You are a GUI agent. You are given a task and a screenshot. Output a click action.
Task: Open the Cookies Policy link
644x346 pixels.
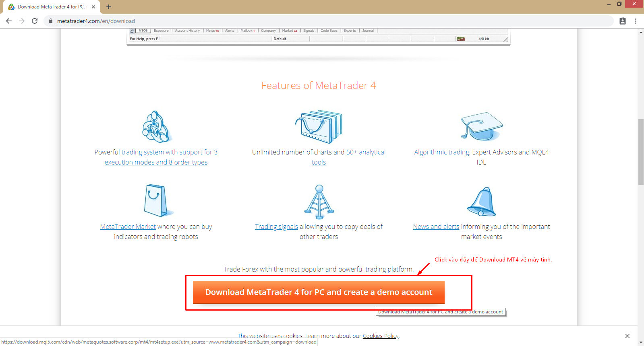pos(381,336)
